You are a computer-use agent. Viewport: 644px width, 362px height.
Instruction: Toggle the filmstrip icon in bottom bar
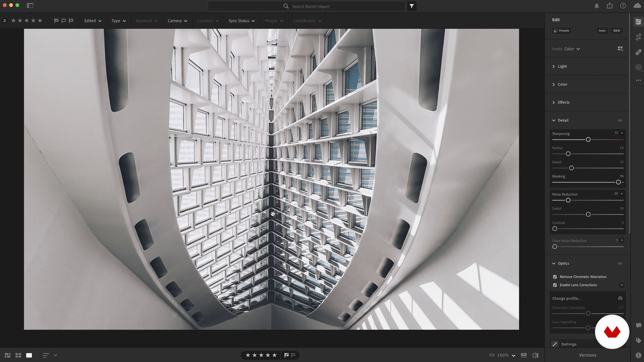click(x=524, y=355)
